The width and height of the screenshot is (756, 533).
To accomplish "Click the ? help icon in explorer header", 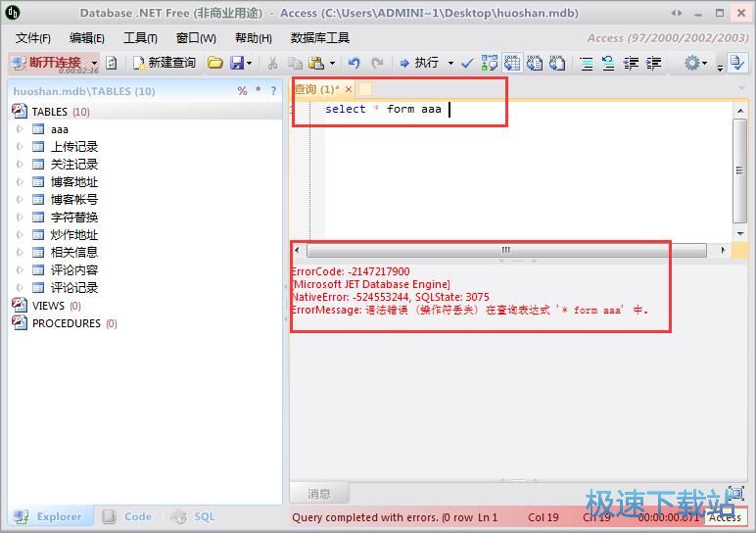I will point(273,91).
